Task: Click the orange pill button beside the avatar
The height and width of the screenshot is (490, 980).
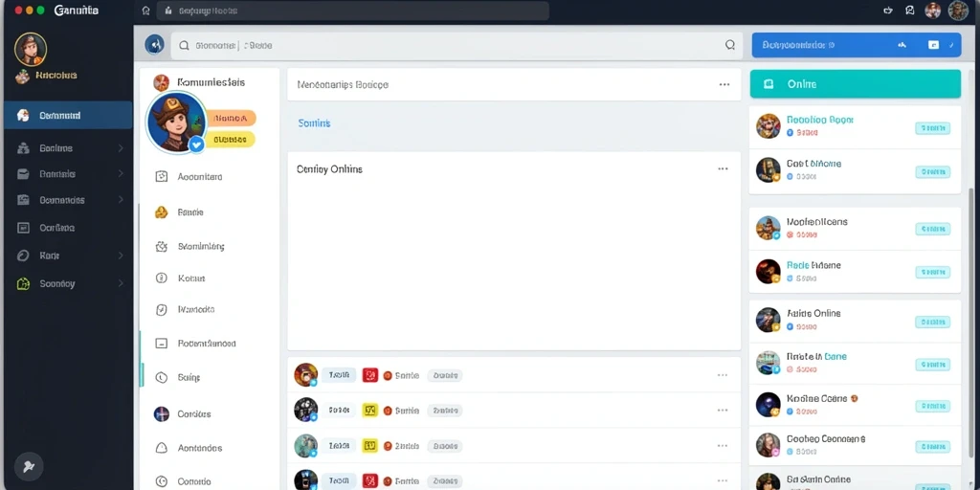Action: tap(231, 118)
